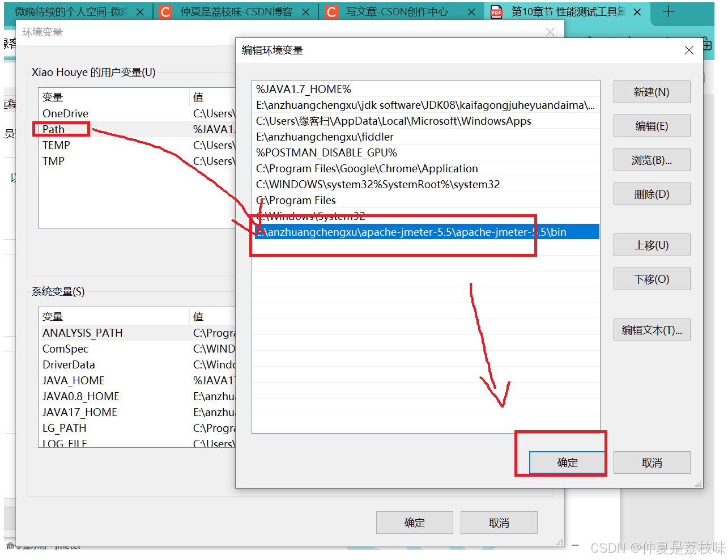728x560 pixels.
Task: Click 删除(D) button
Action: pyautogui.click(x=652, y=194)
